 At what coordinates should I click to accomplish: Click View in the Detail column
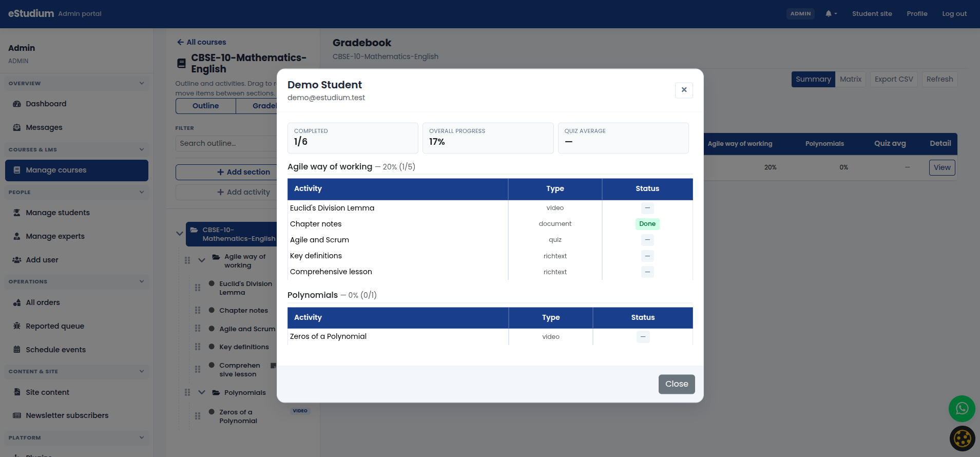pos(942,167)
